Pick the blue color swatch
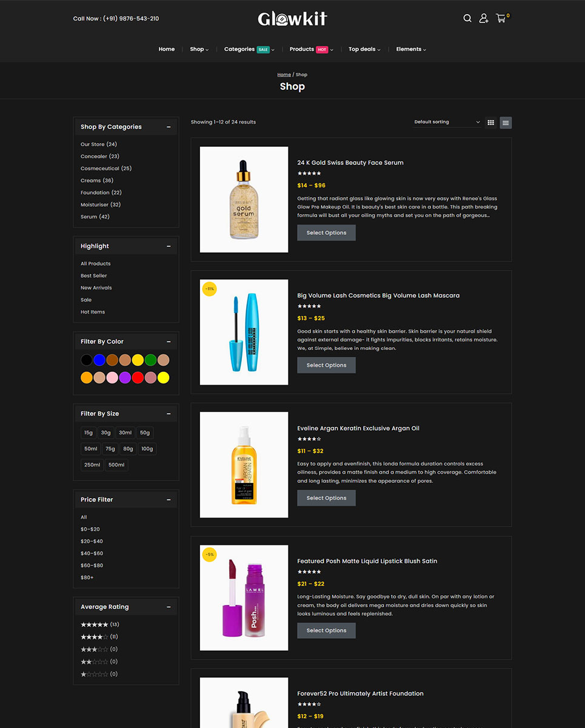This screenshot has width=585, height=728. pos(99,360)
